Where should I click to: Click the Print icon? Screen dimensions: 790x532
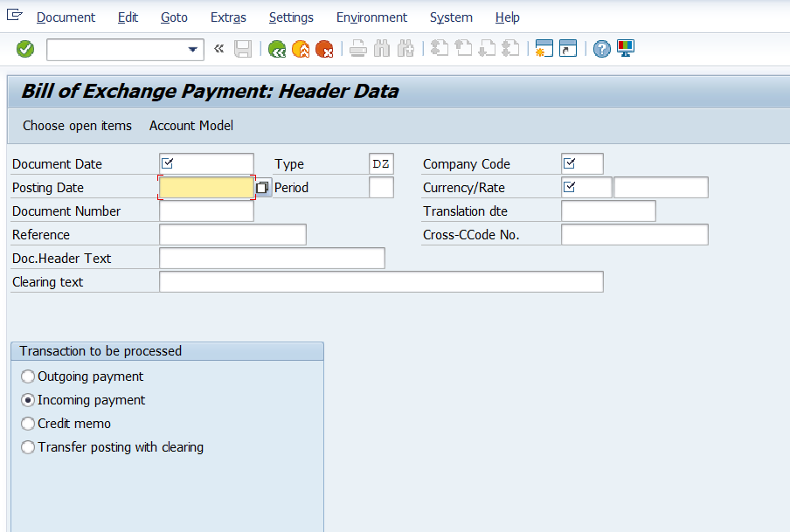pos(358,49)
